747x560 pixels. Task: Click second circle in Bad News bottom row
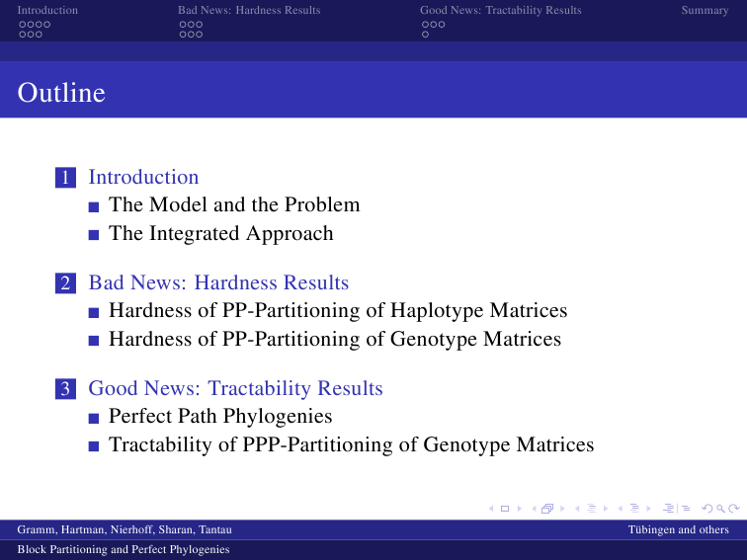pos(191,35)
